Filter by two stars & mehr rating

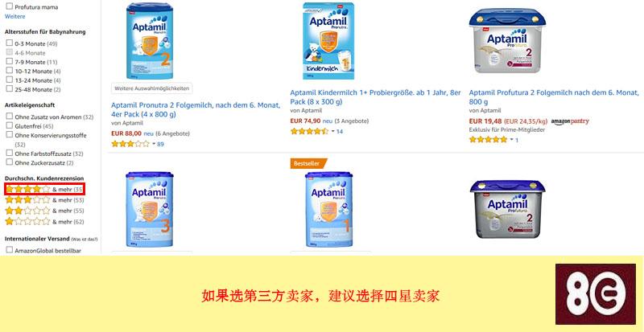point(44,211)
